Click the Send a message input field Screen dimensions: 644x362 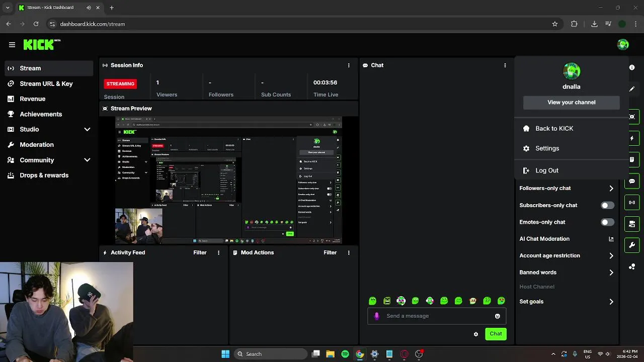click(x=437, y=316)
